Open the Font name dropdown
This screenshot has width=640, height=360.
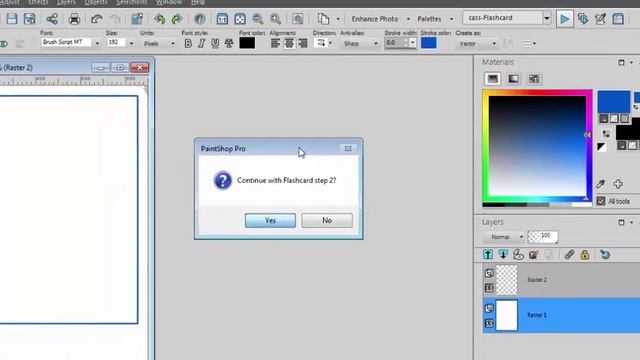pyautogui.click(x=97, y=43)
